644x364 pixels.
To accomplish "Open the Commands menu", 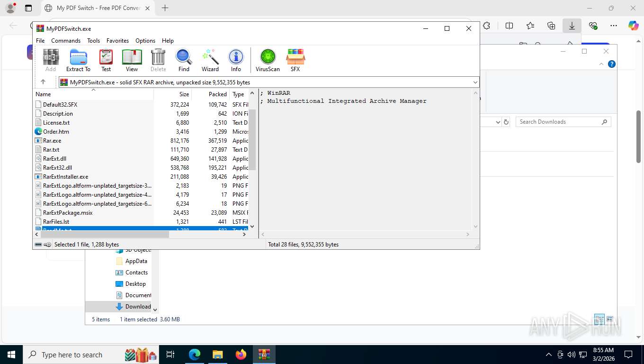I will pyautogui.click(x=66, y=41).
